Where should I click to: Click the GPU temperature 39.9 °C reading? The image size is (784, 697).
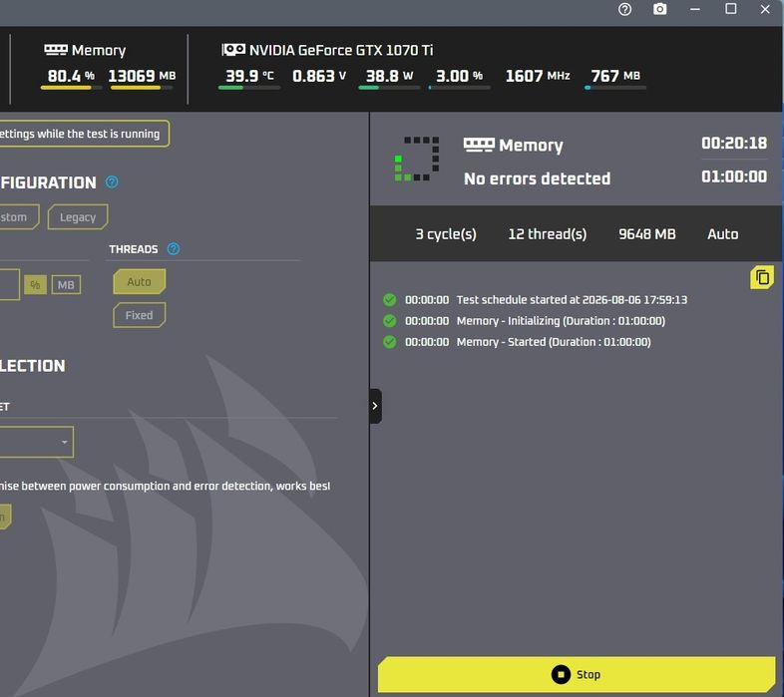click(249, 76)
